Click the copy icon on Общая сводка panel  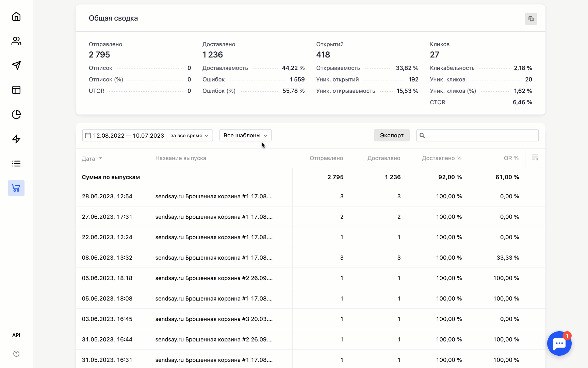click(531, 19)
